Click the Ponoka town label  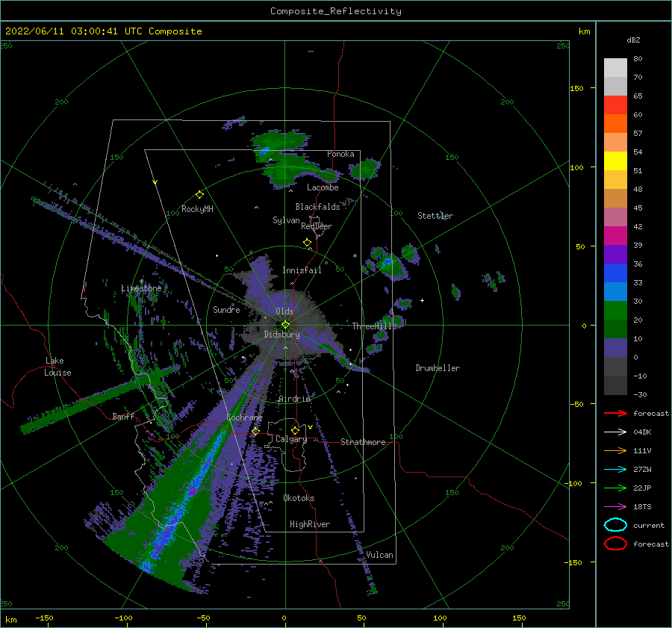[x=340, y=154]
